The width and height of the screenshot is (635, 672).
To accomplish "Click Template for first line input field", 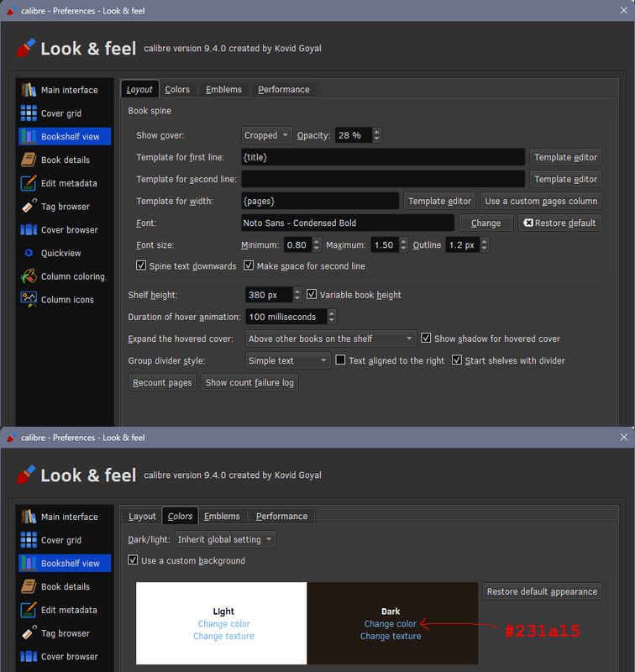I will (x=383, y=157).
